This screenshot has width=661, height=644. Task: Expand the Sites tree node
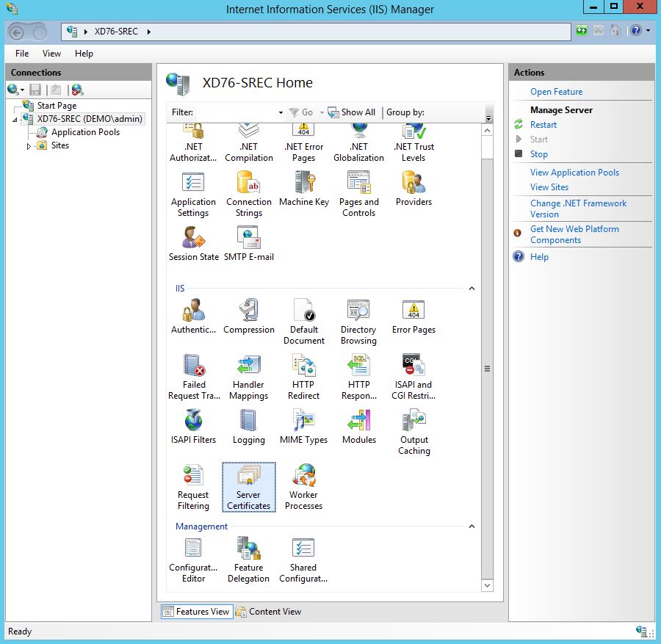[29, 146]
